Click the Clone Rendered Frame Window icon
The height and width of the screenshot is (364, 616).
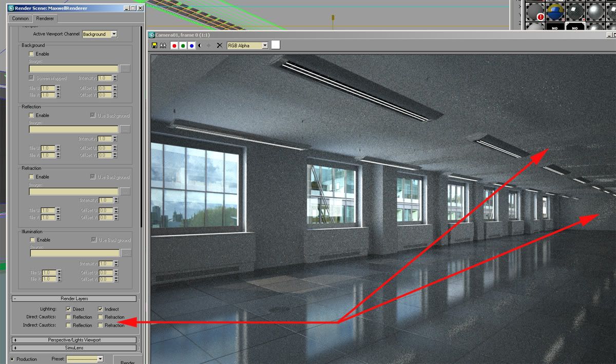[x=163, y=46]
